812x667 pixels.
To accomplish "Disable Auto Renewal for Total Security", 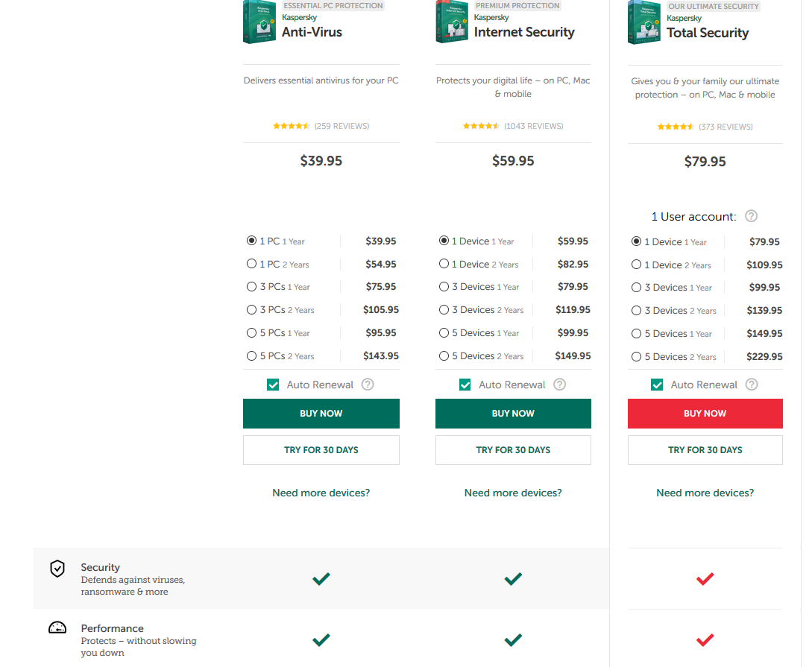I will coord(657,385).
